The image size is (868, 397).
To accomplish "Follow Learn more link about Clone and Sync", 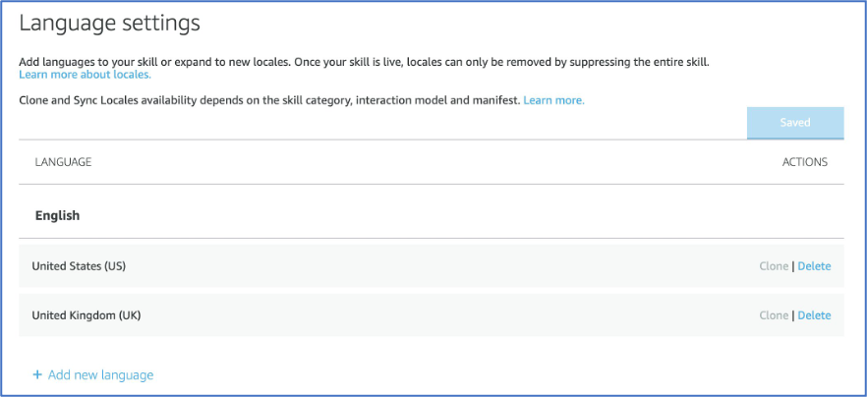I will click(553, 100).
